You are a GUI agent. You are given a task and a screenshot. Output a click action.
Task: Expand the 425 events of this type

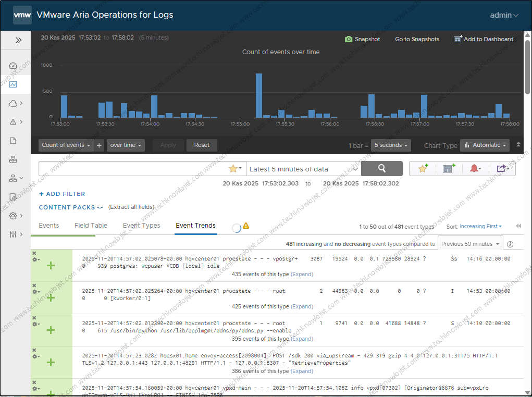[302, 306]
